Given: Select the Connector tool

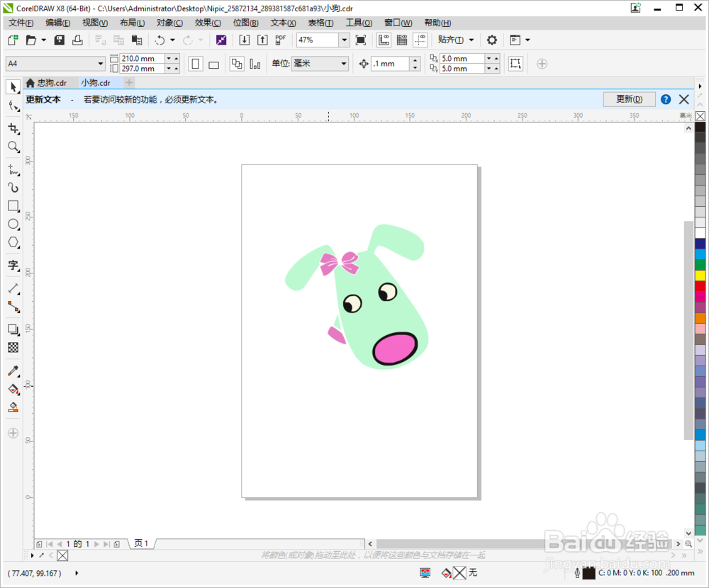Looking at the screenshot, I should click(x=13, y=307).
